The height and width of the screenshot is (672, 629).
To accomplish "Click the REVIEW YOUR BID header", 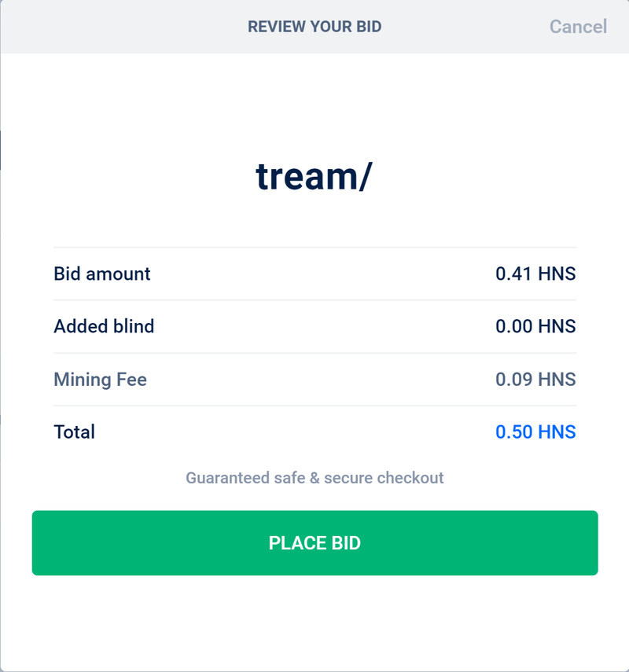I will 314,25.
